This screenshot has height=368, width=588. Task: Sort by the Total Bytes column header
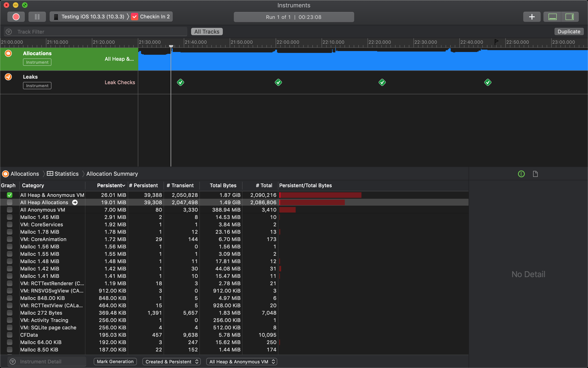(x=221, y=185)
